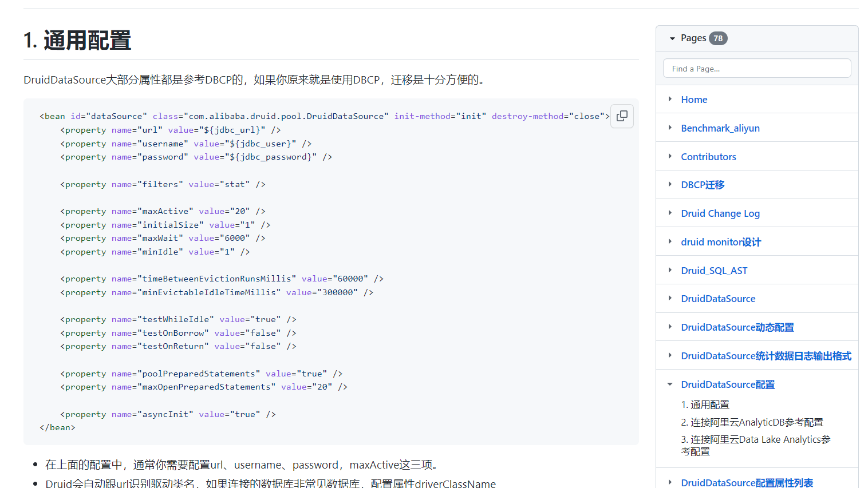Open the Druid_SQL_AST wiki page
Screen dimensions: 868x488
click(714, 271)
